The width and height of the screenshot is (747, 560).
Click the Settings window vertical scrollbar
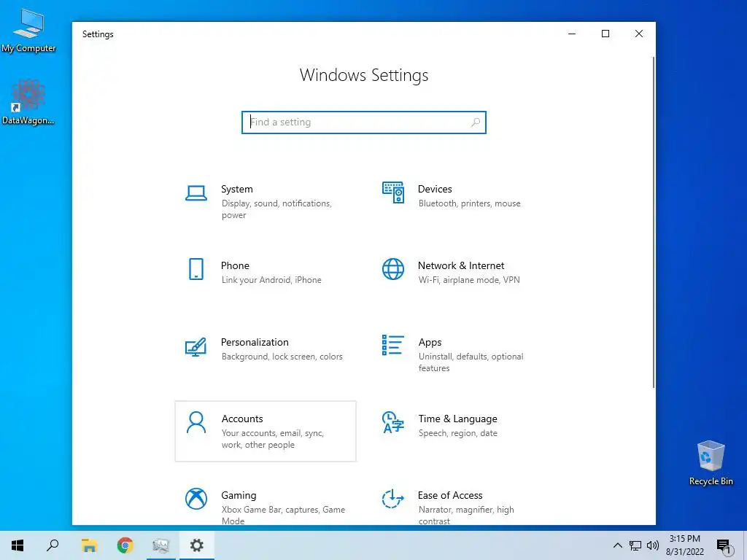653,222
